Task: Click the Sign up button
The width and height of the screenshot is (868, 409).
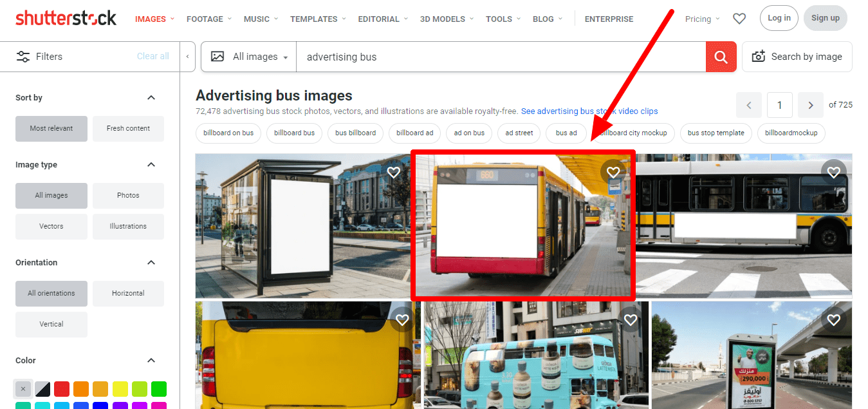Action: 825,18
